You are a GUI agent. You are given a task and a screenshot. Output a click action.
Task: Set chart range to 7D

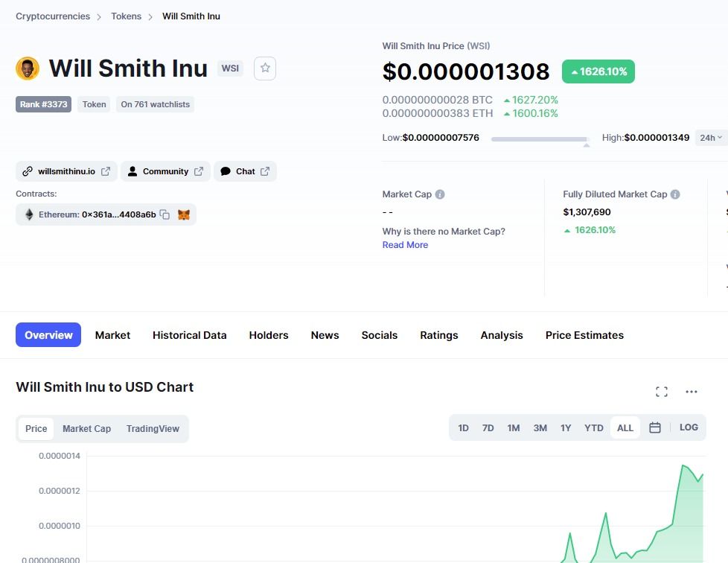488,427
